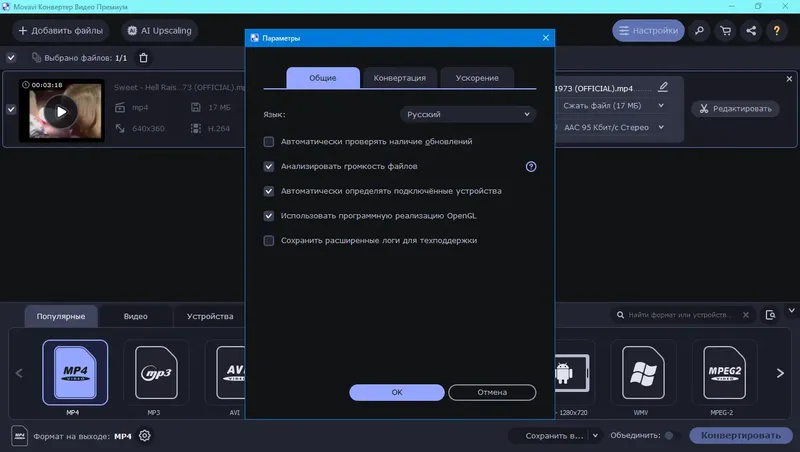Go to next formats with right arrow
Image resolution: width=800 pixels, height=452 pixels.
click(780, 373)
